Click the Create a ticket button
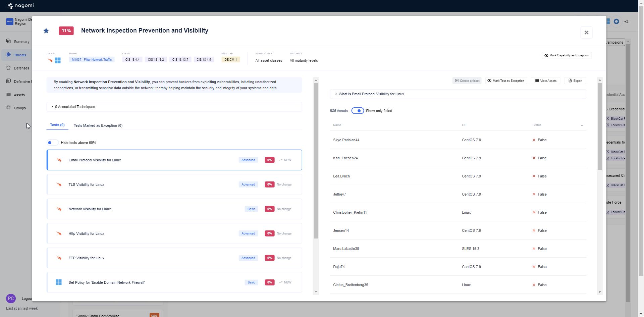This screenshot has height=317, width=644. (467, 81)
